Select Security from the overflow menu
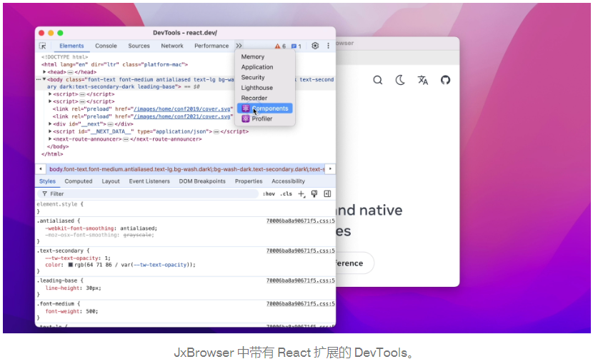Screen dimensions: 593x364 tap(265, 78)
